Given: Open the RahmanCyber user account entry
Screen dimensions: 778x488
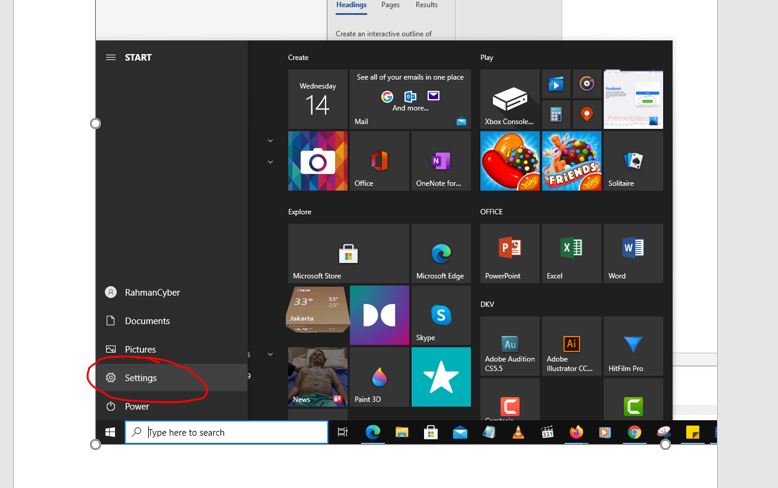Looking at the screenshot, I should click(172, 293).
